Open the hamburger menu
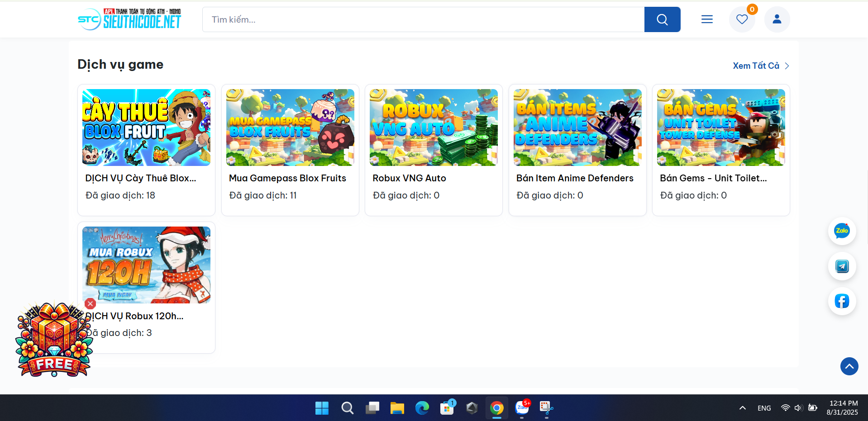Viewport: 868px width, 421px height. coord(707,19)
